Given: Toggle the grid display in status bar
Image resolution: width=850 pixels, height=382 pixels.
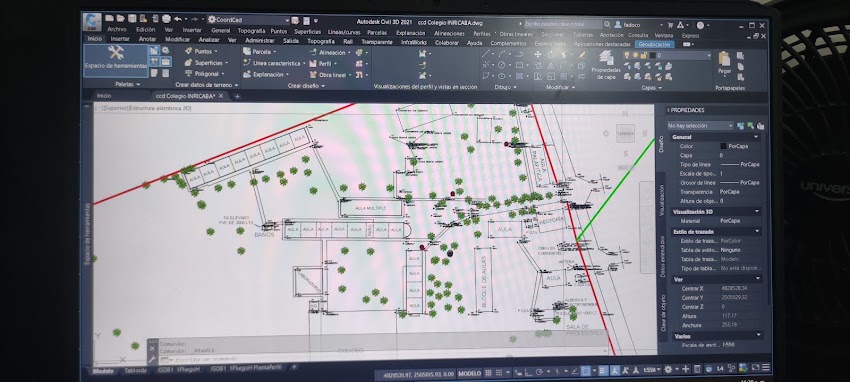Looking at the screenshot, I should pos(488,373).
